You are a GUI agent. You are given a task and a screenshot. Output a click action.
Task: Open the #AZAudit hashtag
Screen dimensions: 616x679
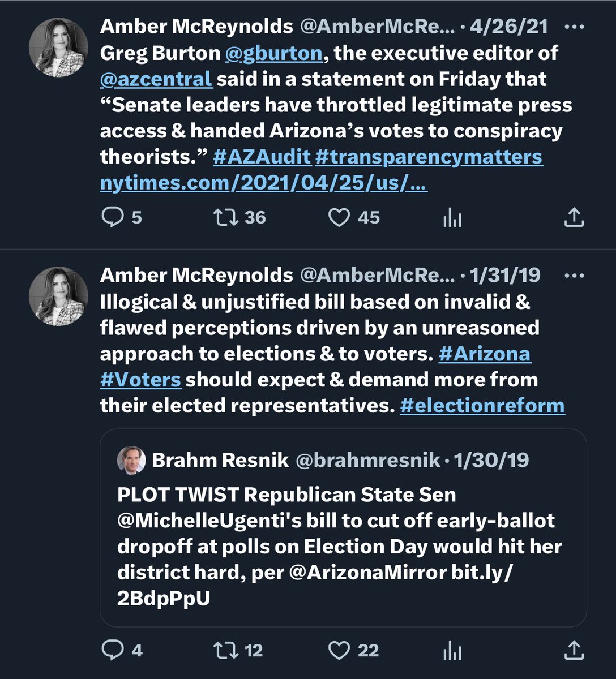262,157
